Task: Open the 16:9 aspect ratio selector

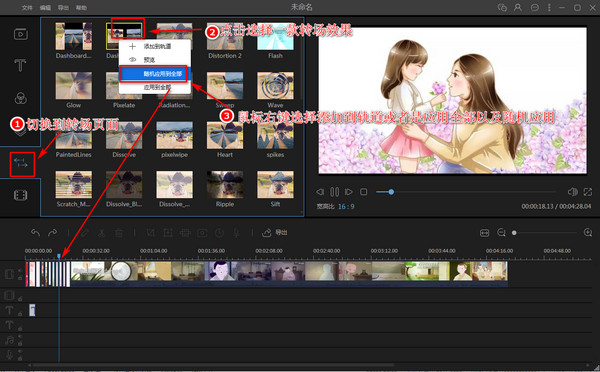Action: (x=346, y=207)
